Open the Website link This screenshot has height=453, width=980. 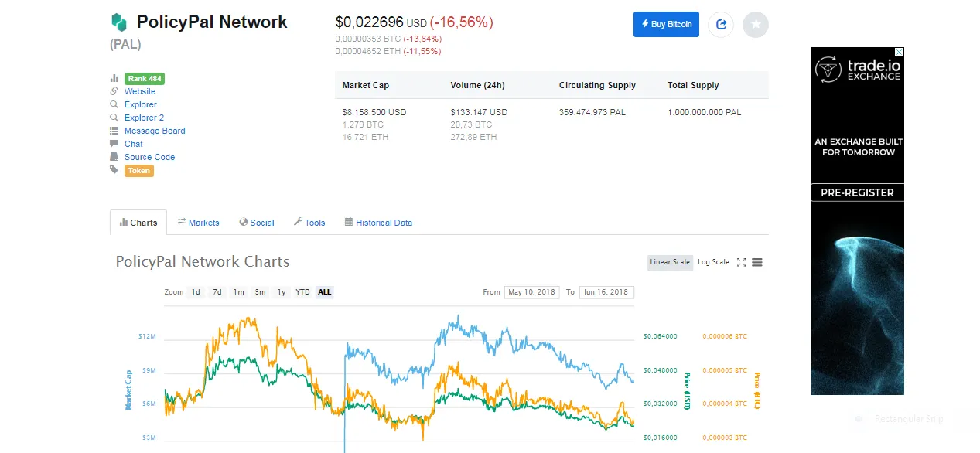(x=140, y=91)
